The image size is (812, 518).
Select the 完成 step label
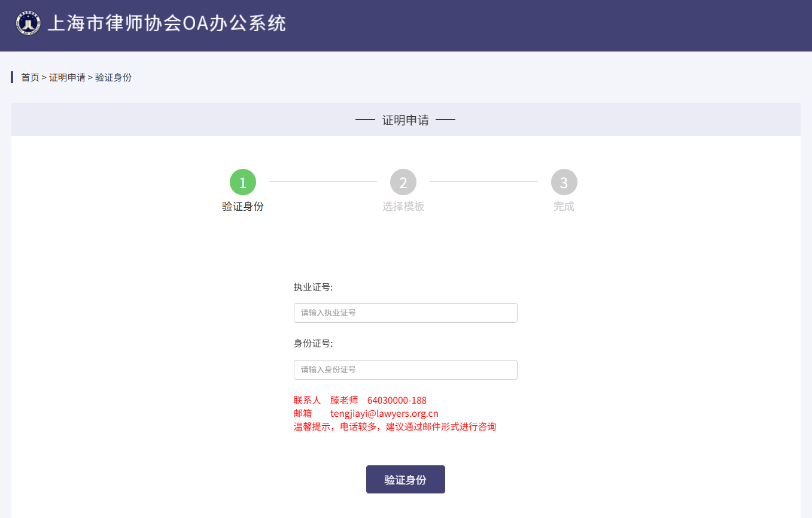(564, 207)
